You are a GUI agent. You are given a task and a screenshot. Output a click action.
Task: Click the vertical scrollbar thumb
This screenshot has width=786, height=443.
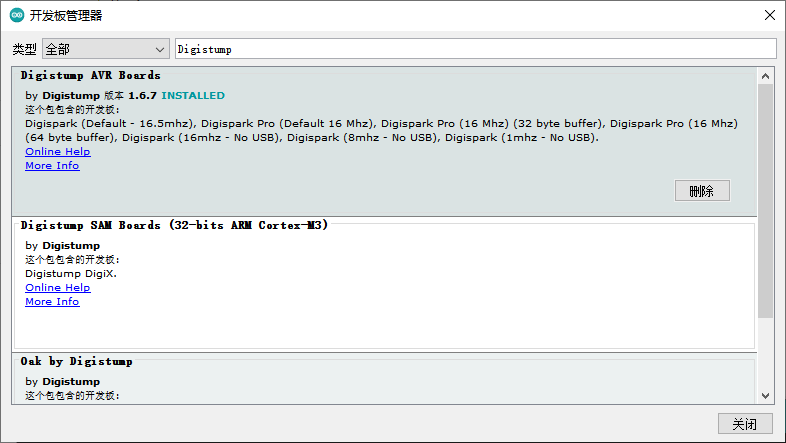pos(765,201)
